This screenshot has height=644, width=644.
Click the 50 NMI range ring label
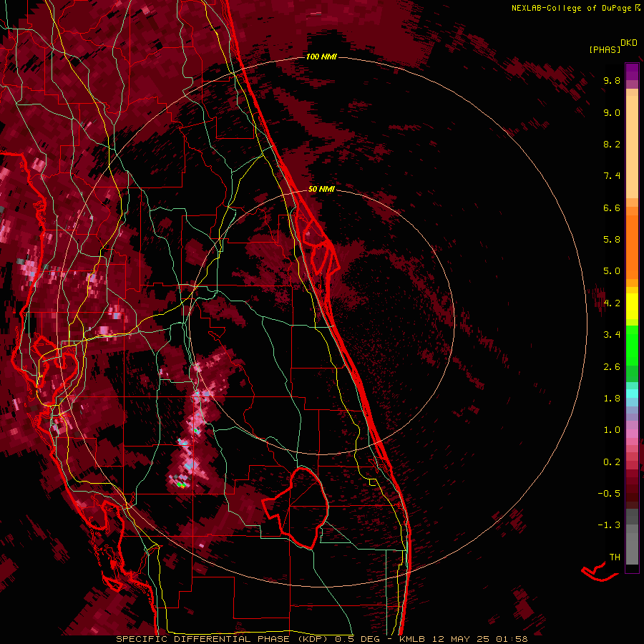[x=321, y=189]
